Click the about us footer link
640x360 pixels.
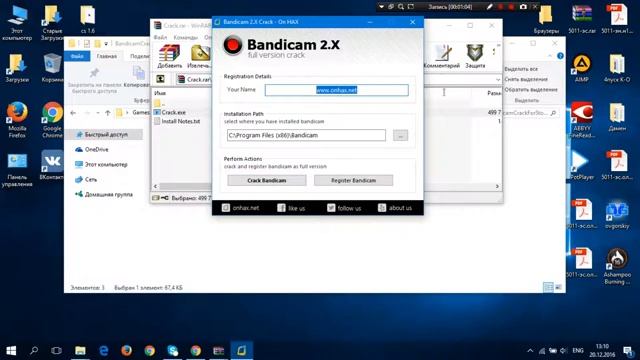pyautogui.click(x=395, y=208)
